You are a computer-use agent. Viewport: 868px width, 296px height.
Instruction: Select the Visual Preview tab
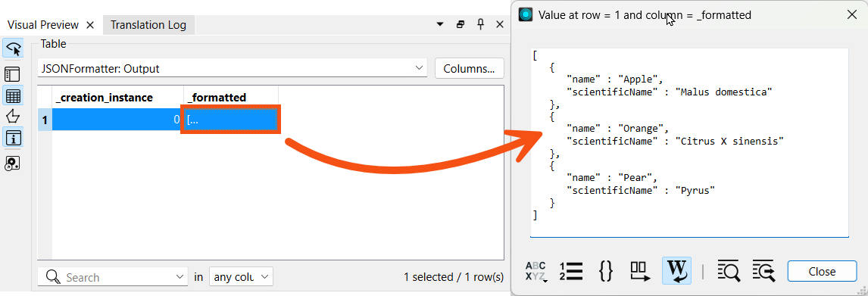point(43,25)
